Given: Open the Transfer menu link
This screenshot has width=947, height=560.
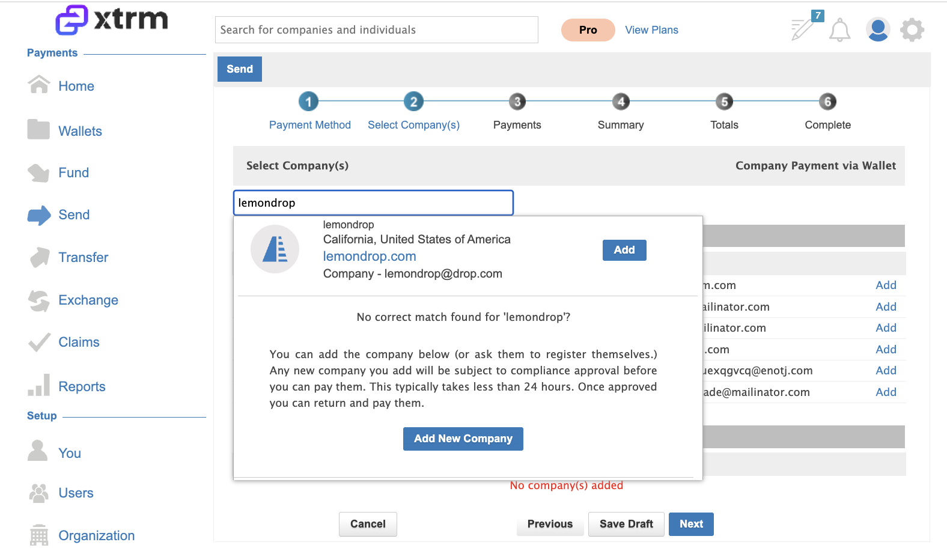Looking at the screenshot, I should click(83, 257).
